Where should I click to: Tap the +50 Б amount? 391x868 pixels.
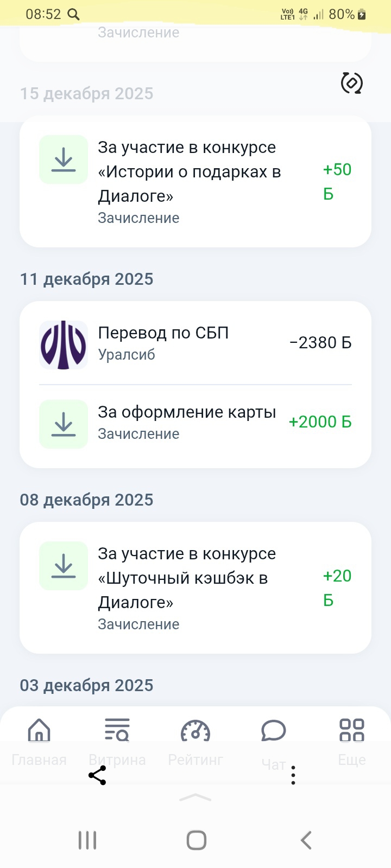coord(337,181)
